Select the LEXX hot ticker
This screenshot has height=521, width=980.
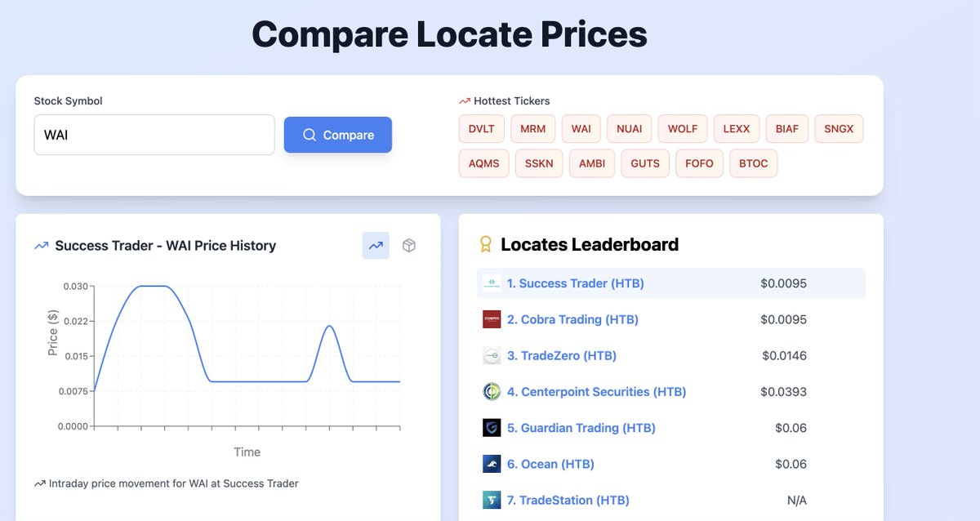pyautogui.click(x=737, y=129)
